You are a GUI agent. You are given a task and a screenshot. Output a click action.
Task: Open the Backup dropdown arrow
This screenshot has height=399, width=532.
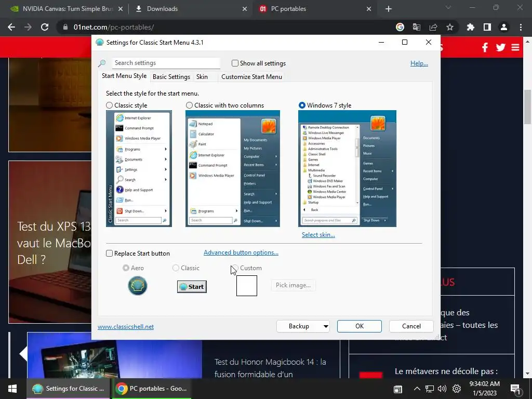tap(326, 326)
